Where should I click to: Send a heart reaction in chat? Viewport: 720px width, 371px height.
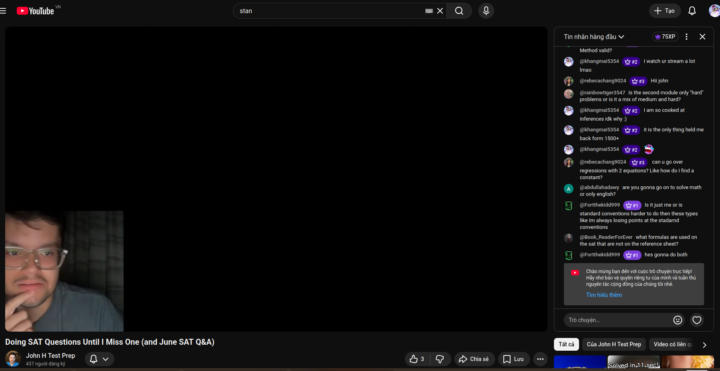697,320
